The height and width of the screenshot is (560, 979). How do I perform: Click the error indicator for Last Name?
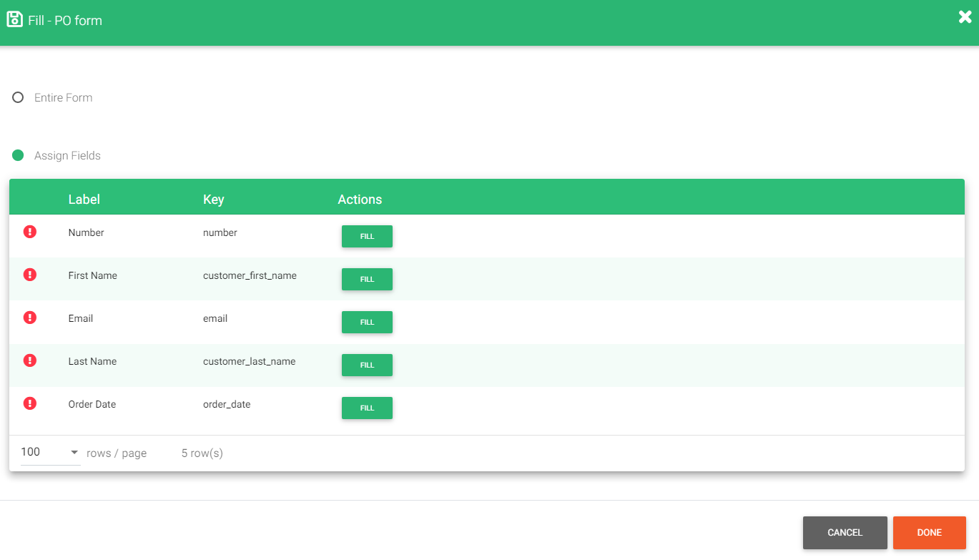tap(29, 360)
